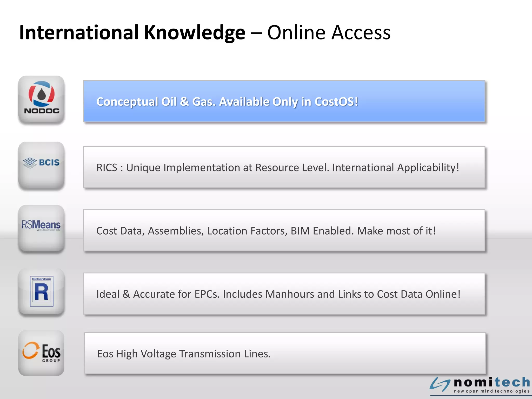Select the BCIS logo tile
The height and width of the screenshot is (399, 532).
[x=41, y=165]
